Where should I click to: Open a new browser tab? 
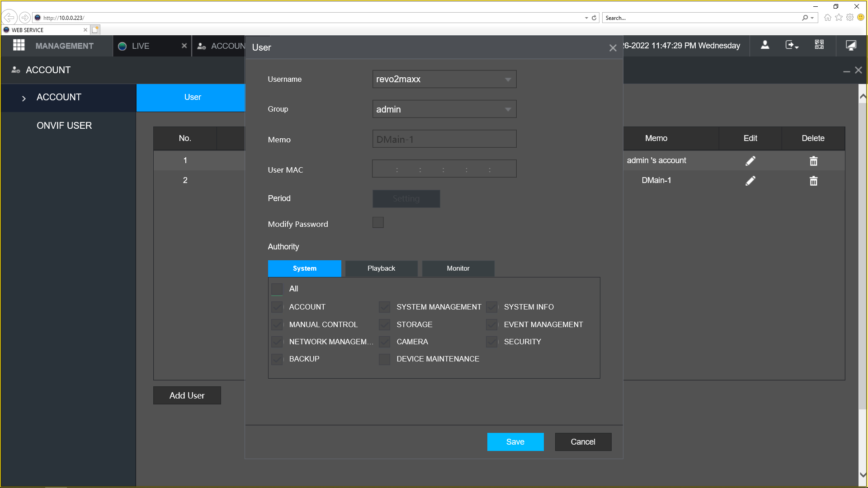[95, 30]
